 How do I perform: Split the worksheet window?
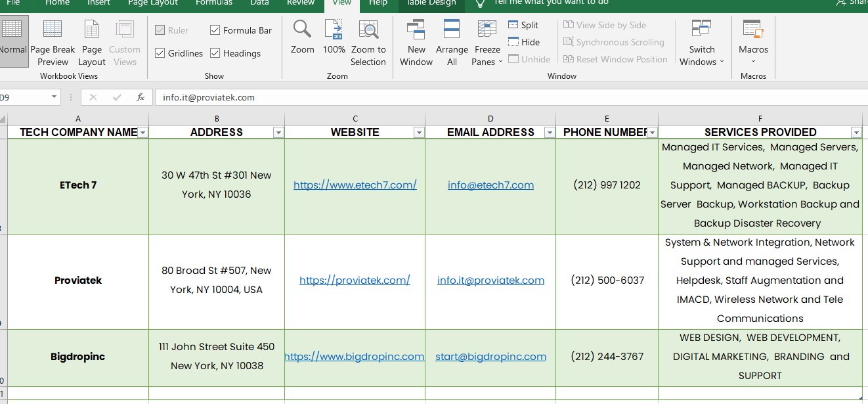click(523, 25)
